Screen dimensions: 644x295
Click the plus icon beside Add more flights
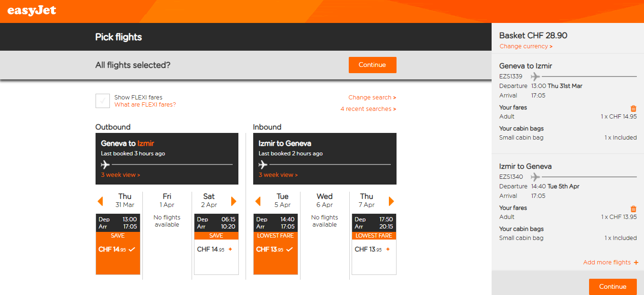click(636, 262)
